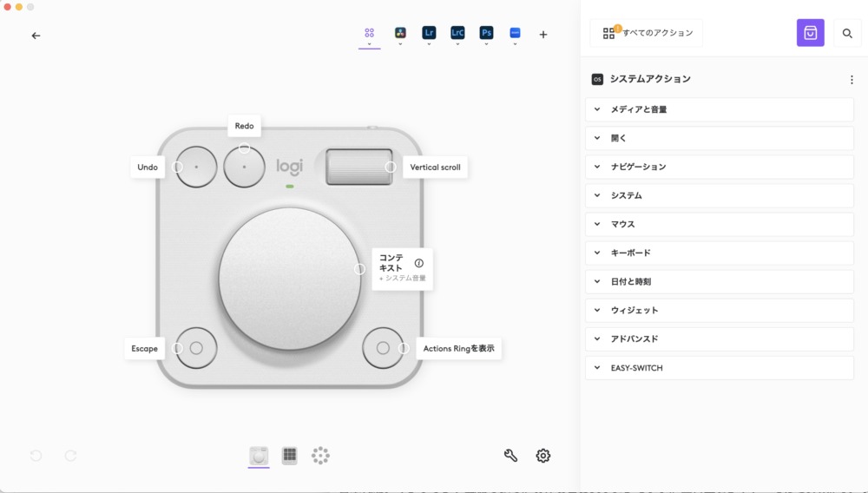
Task: Click the search magnifier icon
Action: (x=847, y=33)
